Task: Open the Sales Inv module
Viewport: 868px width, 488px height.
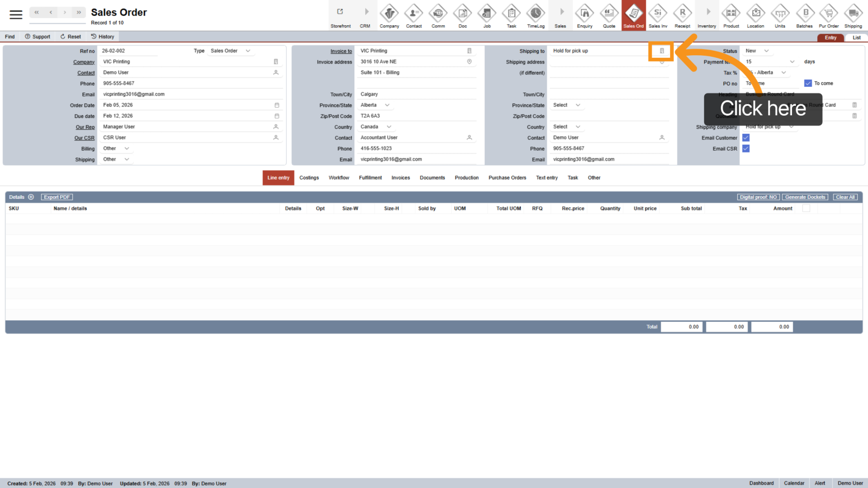Action: pyautogui.click(x=658, y=16)
